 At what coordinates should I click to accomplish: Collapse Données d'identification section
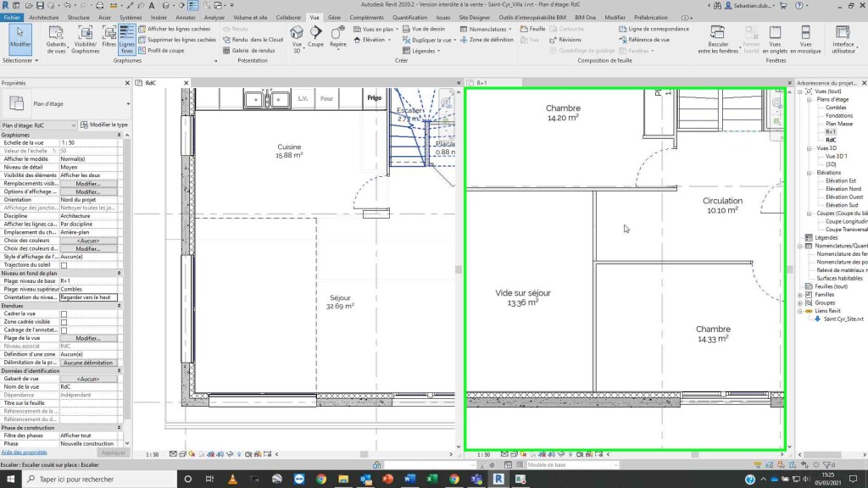point(119,371)
